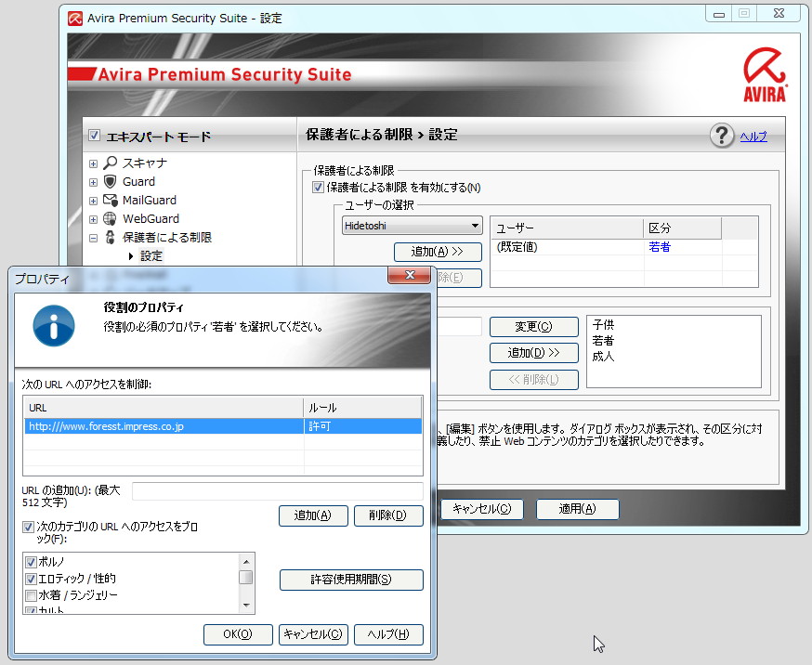The width and height of the screenshot is (812, 665).
Task: Click the ヘルプ link
Action: tap(753, 136)
